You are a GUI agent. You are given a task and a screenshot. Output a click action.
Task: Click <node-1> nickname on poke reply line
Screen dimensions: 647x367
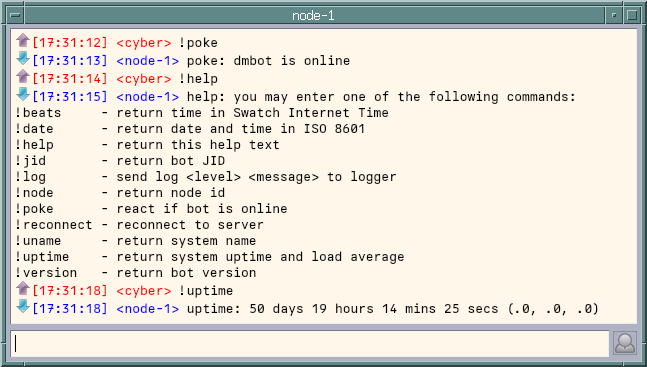[148, 61]
